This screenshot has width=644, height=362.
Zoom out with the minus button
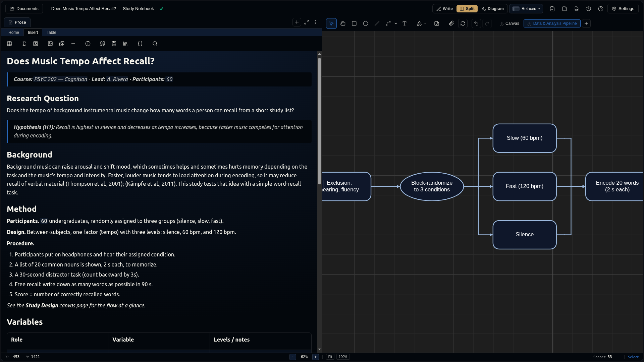click(293, 357)
